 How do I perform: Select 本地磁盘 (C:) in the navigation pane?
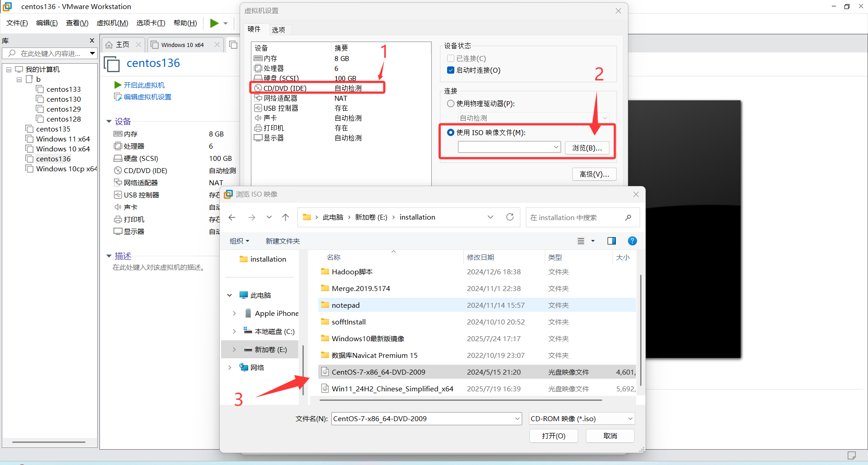(269, 332)
